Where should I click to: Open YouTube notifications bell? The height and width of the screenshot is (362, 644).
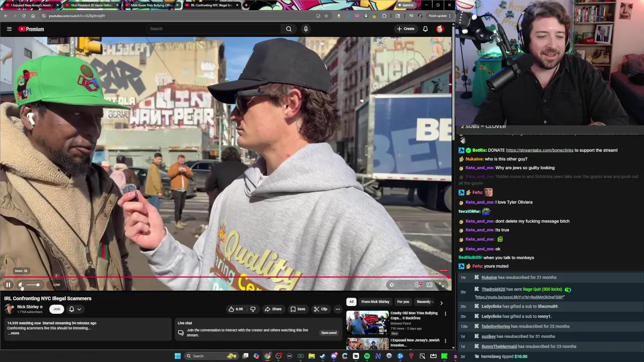pyautogui.click(x=425, y=29)
